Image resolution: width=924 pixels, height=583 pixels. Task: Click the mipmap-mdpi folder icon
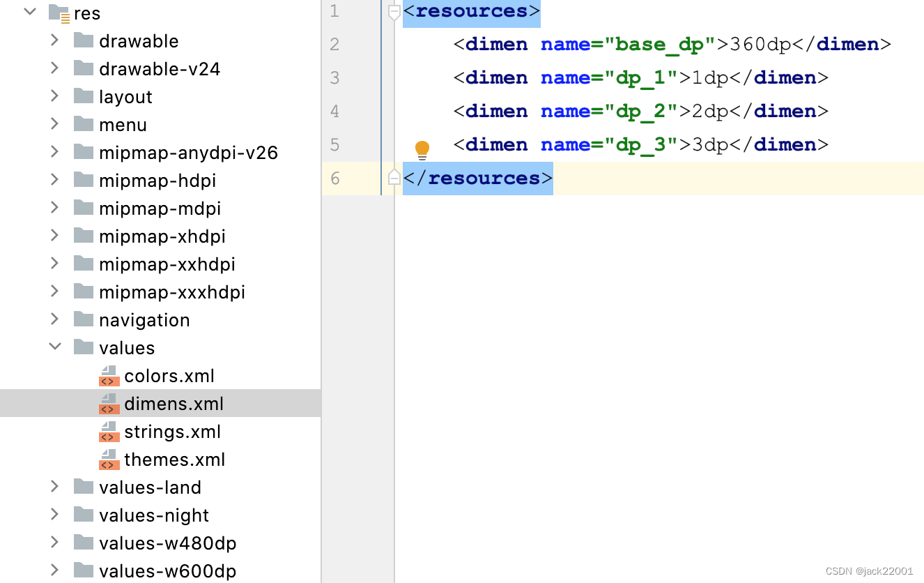tap(84, 208)
